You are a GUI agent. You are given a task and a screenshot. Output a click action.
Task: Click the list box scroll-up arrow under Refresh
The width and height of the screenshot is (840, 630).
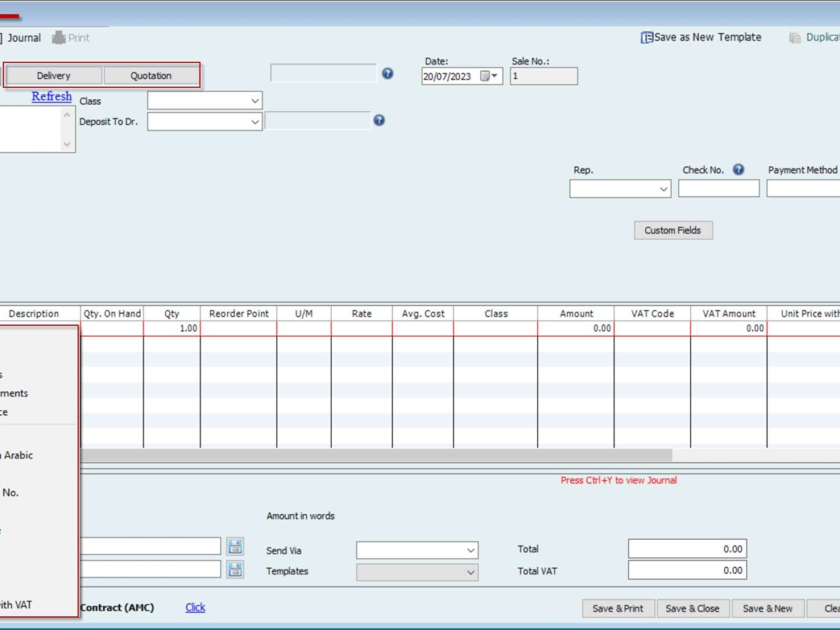[67, 115]
